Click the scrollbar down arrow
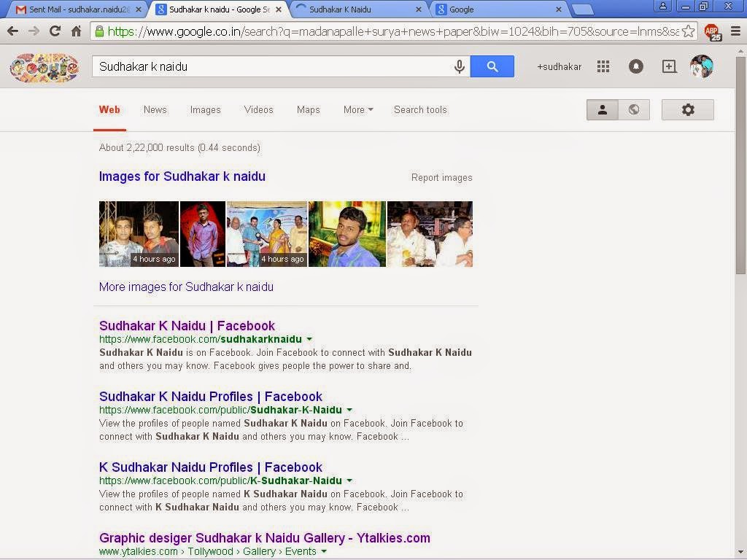The height and width of the screenshot is (560, 747). pyautogui.click(x=741, y=553)
